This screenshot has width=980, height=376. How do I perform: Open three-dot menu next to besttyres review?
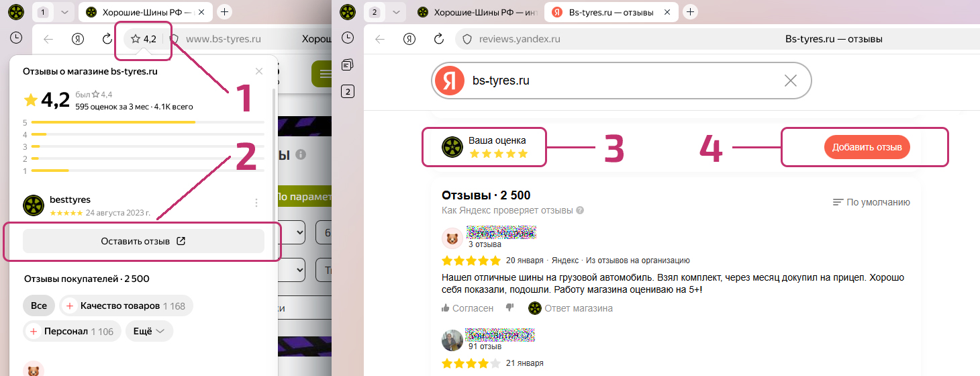(256, 203)
